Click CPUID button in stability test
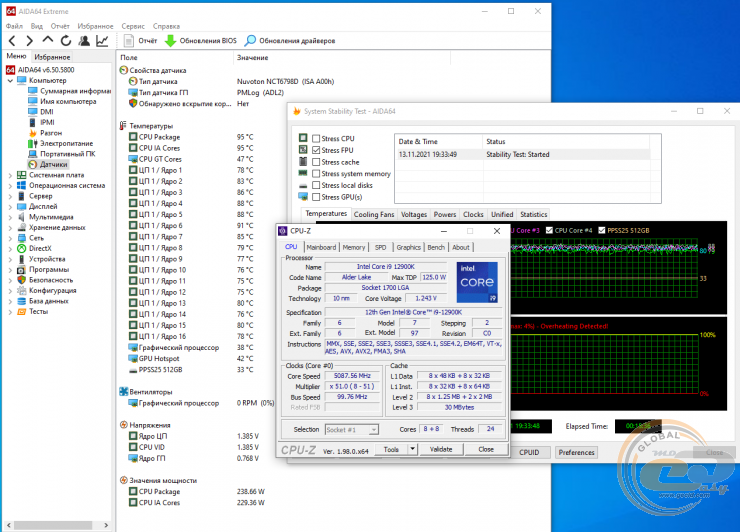740x532 pixels. [x=529, y=452]
